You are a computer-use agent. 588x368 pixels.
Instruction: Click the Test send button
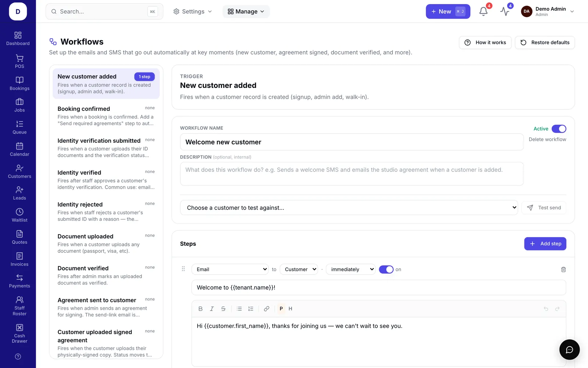point(544,208)
